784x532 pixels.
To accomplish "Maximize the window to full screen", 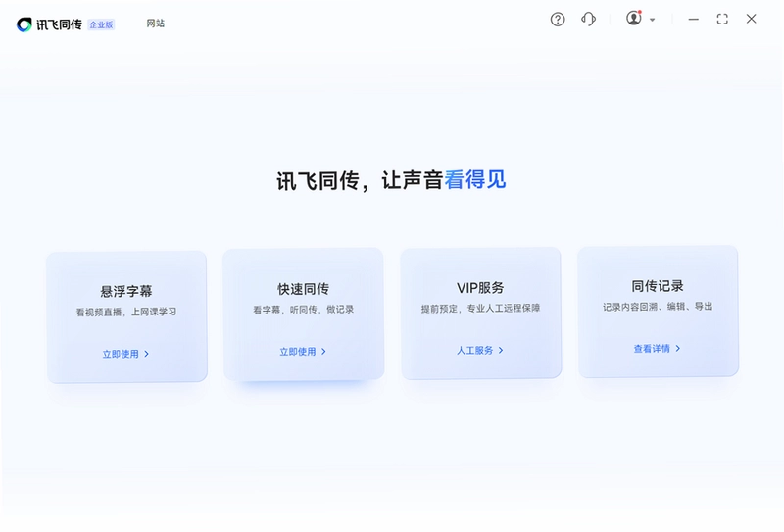I will tap(722, 19).
